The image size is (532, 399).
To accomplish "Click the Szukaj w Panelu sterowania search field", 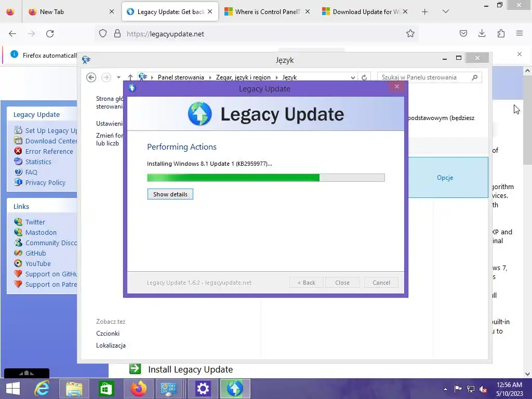I will [x=429, y=77].
